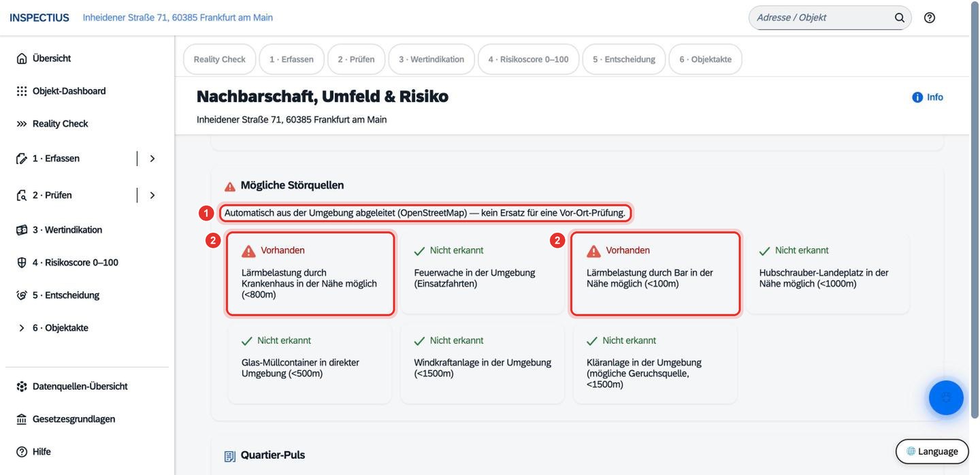The height and width of the screenshot is (475, 980).
Task: Click the Quartier-Puls section icon
Action: (230, 455)
